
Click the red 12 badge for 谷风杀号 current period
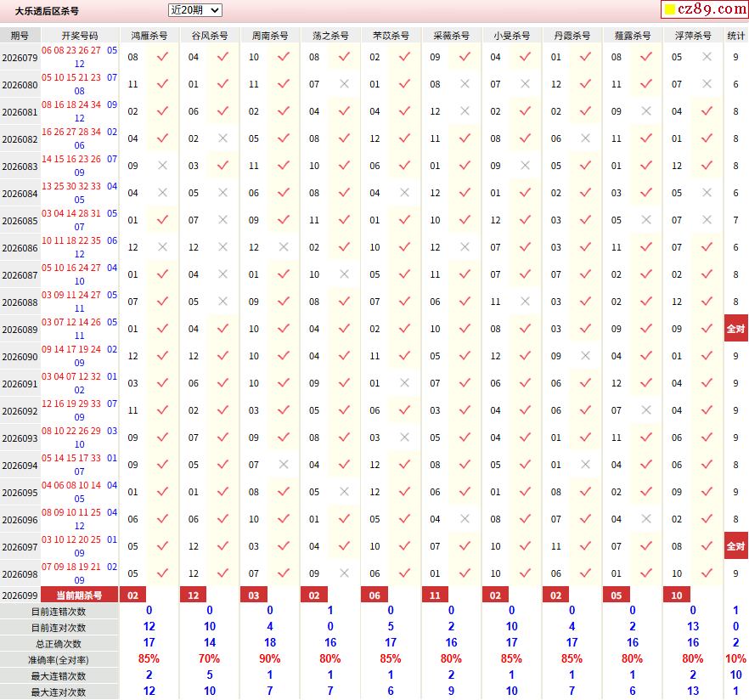pyautogui.click(x=194, y=596)
